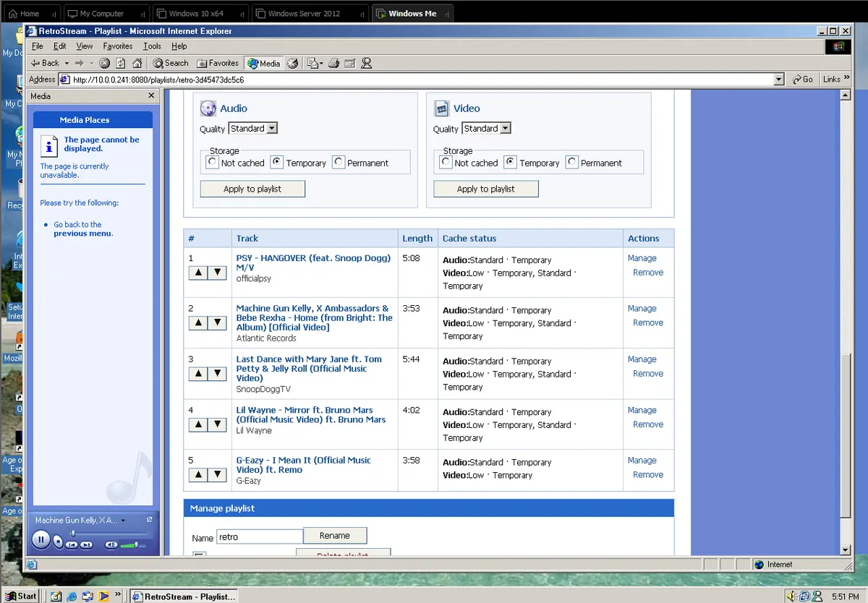Click the Refresh page icon
The width and height of the screenshot is (868, 603).
click(121, 64)
